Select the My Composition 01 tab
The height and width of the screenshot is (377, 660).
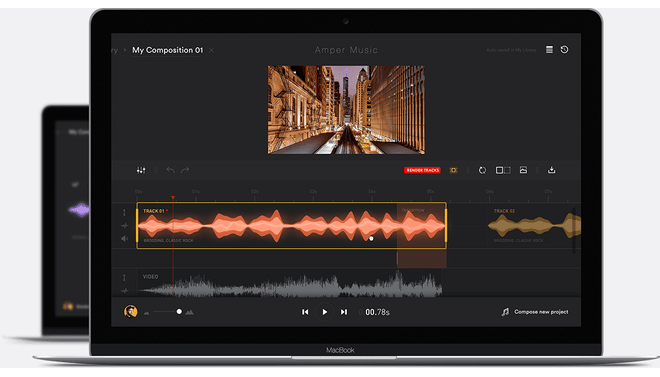(x=168, y=50)
